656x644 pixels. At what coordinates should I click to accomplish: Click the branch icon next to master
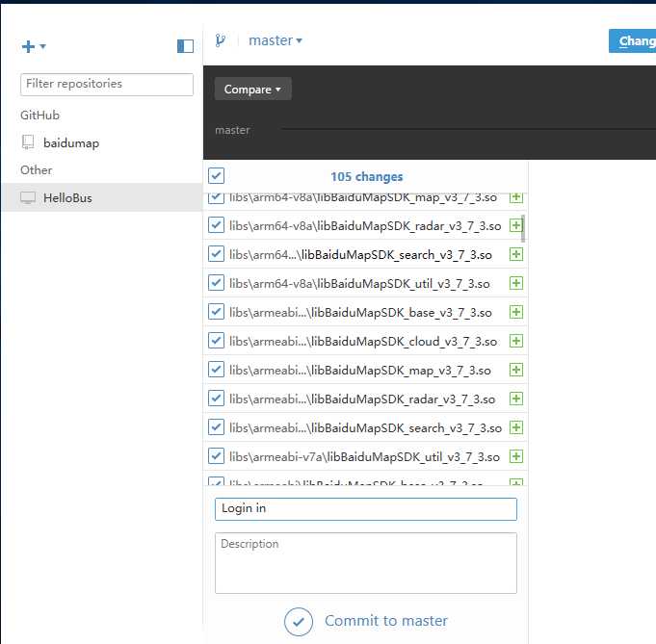[221, 40]
